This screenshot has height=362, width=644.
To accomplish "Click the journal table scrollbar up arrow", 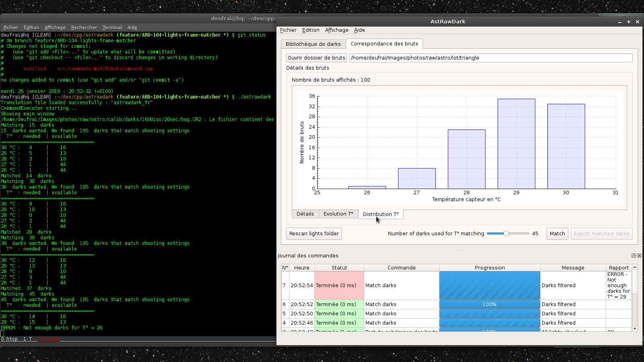I will [635, 266].
